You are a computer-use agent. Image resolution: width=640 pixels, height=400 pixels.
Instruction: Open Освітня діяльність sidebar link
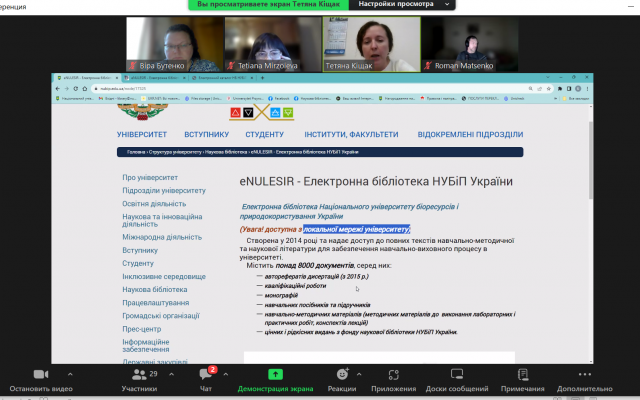click(x=154, y=204)
